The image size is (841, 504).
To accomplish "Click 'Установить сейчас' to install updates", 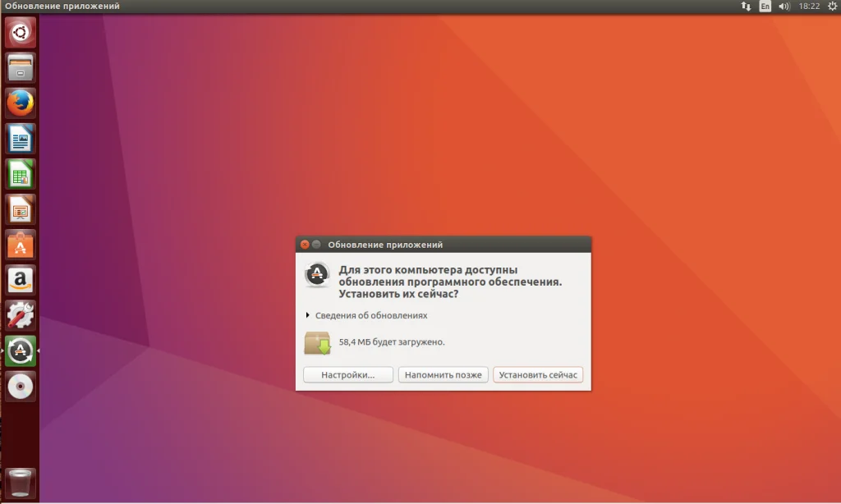I will click(538, 375).
